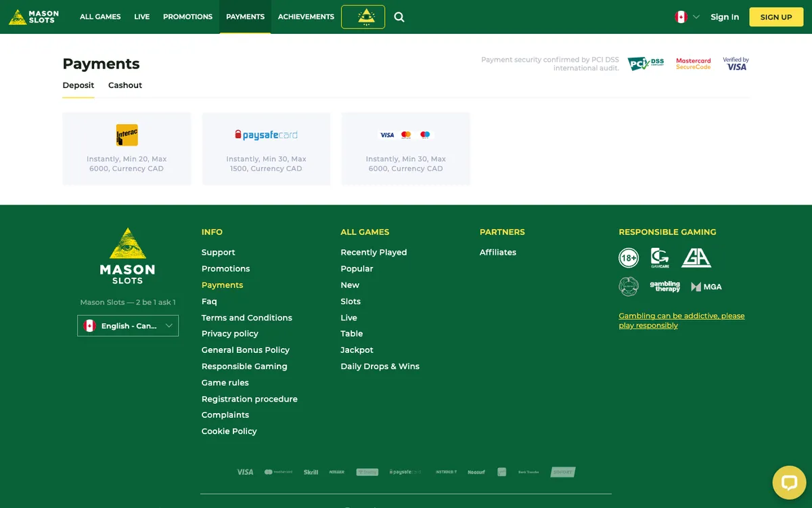Select the Visa Mastercard Maestro card method

coord(405,149)
